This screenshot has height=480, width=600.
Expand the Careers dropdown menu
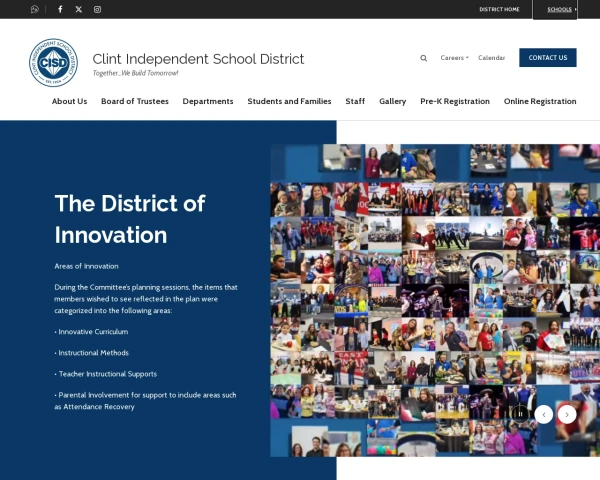tap(454, 58)
